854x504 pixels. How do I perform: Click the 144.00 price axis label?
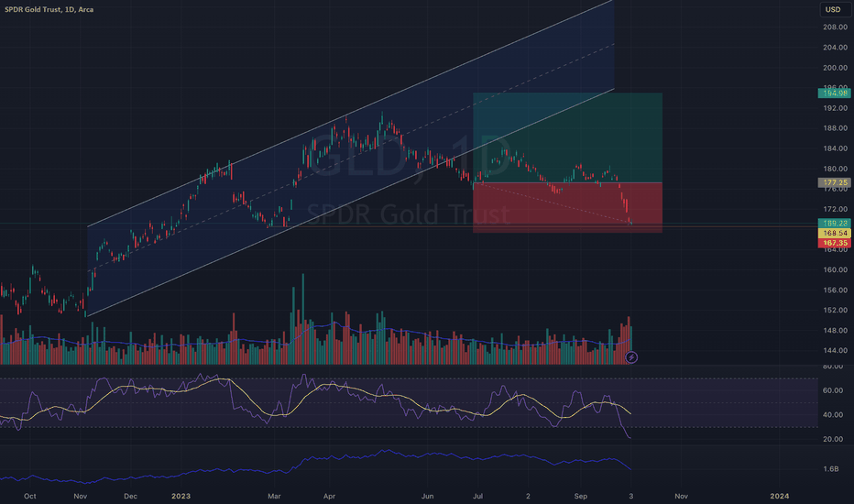point(835,350)
